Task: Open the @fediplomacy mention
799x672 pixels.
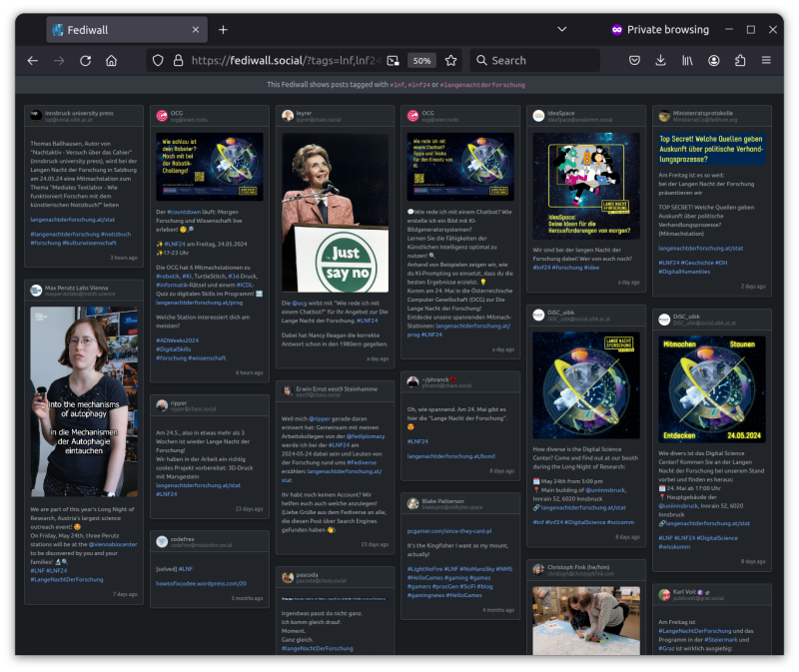Action: (x=366, y=436)
